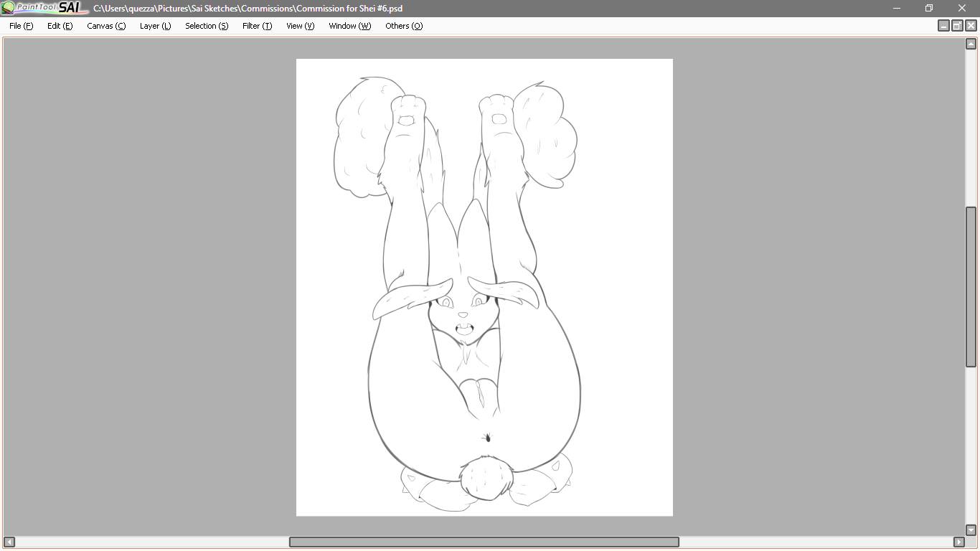This screenshot has height=551, width=980.
Task: Open the Selection menu
Action: [206, 26]
